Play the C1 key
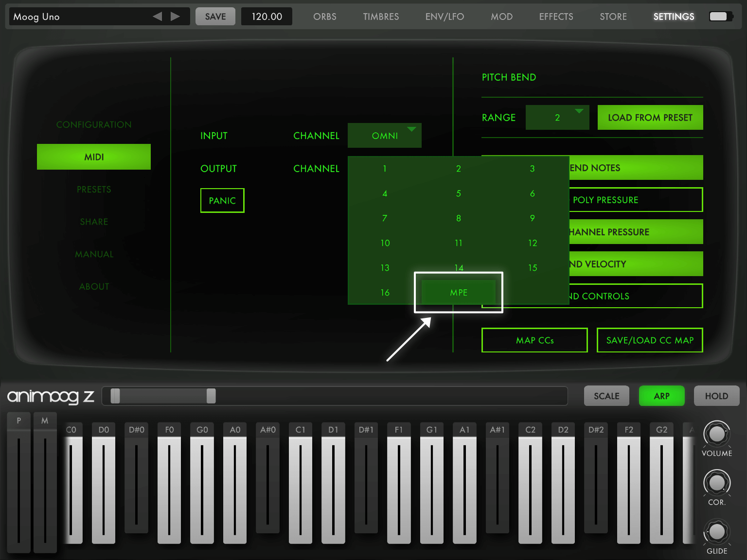This screenshot has height=560, width=747. click(301, 483)
